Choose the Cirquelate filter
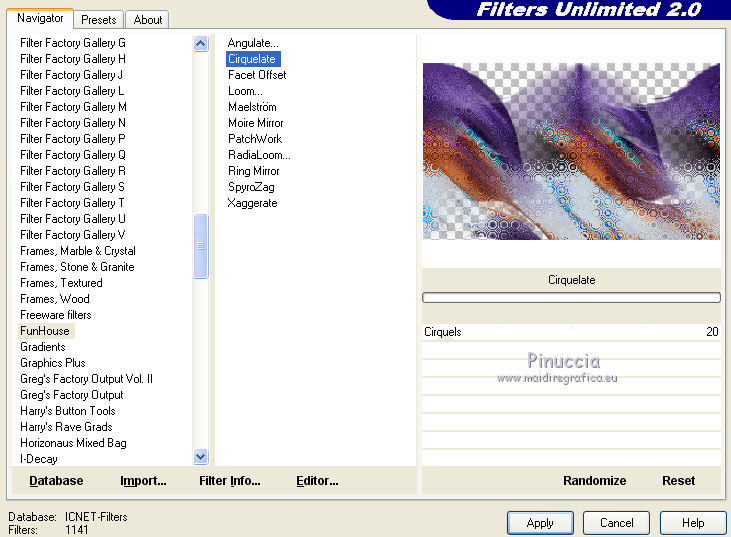 pyautogui.click(x=252, y=59)
